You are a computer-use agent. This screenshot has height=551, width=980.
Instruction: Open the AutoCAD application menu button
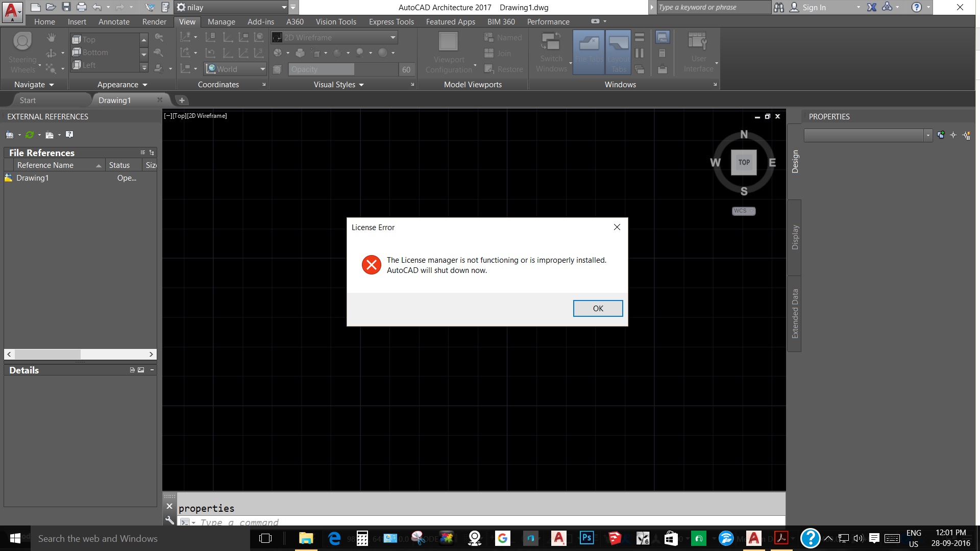[x=12, y=11]
